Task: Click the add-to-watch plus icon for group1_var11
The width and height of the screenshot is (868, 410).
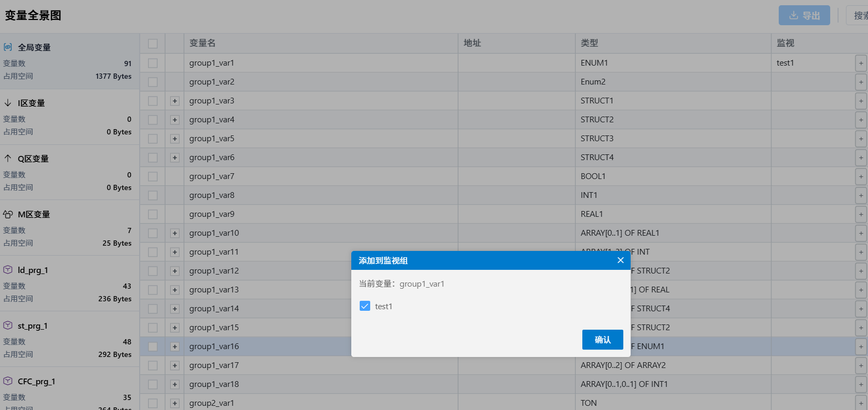Action: 861,252
